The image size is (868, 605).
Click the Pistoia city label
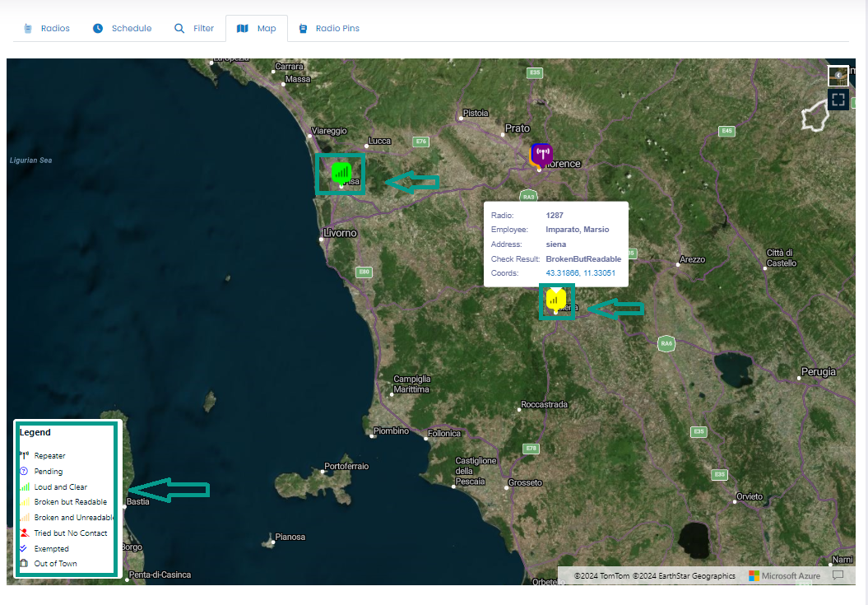(476, 113)
